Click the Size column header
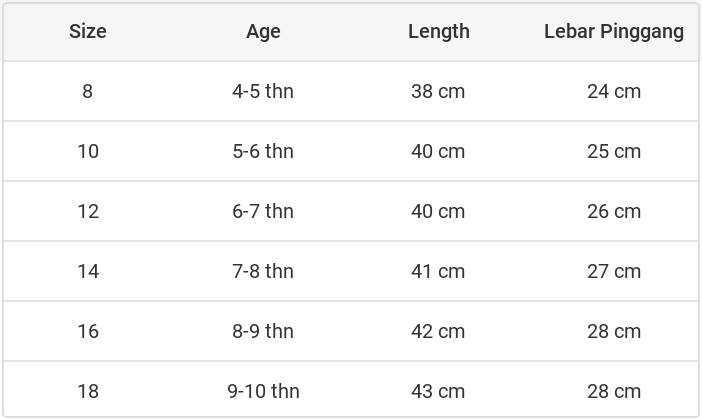Image resolution: width=702 pixels, height=420 pixels. (x=88, y=31)
